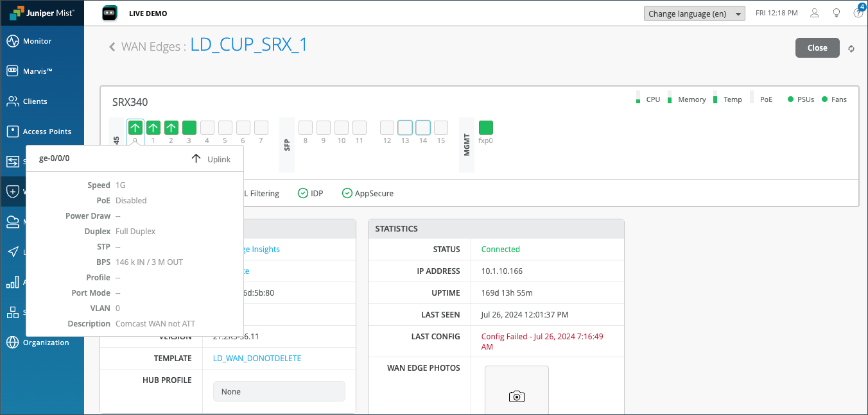Image resolution: width=868 pixels, height=415 pixels.
Task: Click the Analytics bar chart icon
Action: [12, 282]
